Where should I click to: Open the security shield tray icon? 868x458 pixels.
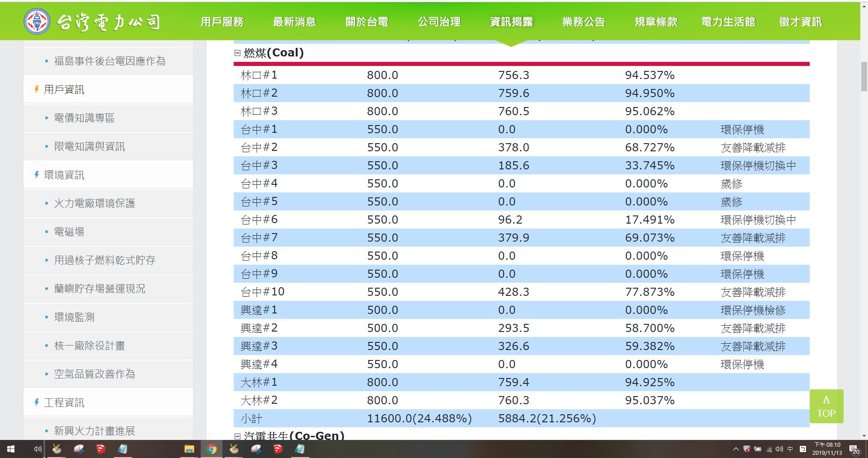tap(747, 449)
